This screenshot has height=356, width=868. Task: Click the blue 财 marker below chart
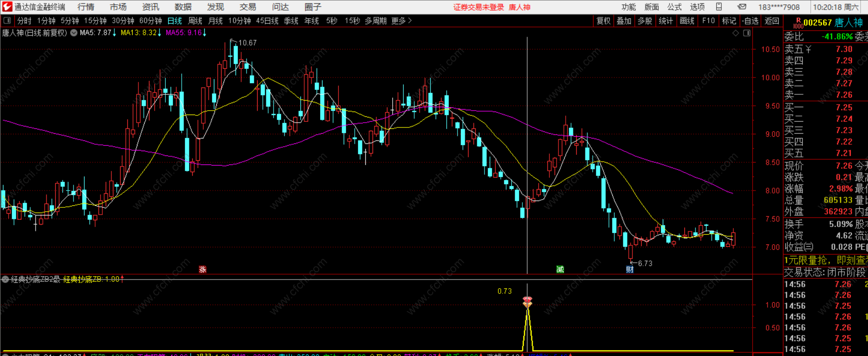pyautogui.click(x=630, y=269)
